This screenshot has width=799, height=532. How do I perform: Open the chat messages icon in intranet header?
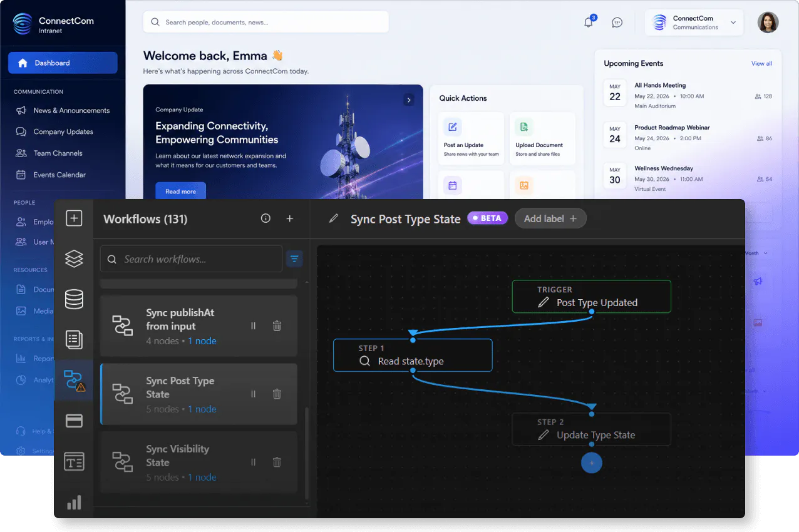[x=617, y=23]
